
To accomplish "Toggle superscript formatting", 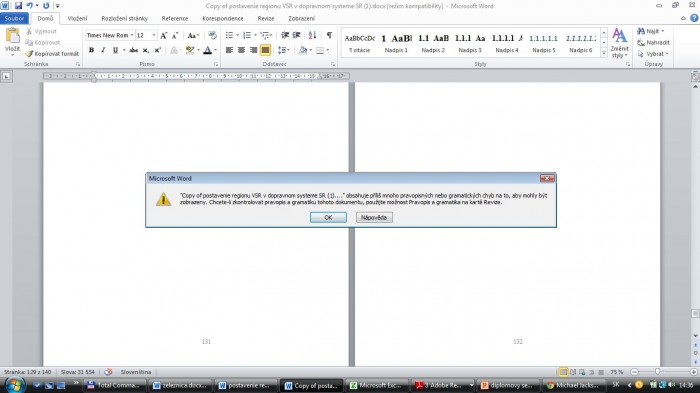I will point(158,50).
